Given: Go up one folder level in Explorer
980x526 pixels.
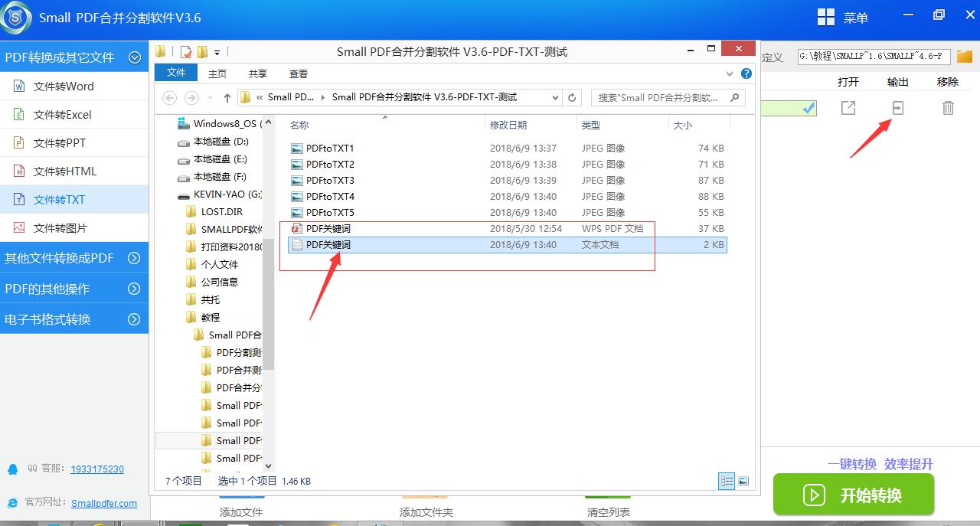Looking at the screenshot, I should [227, 97].
